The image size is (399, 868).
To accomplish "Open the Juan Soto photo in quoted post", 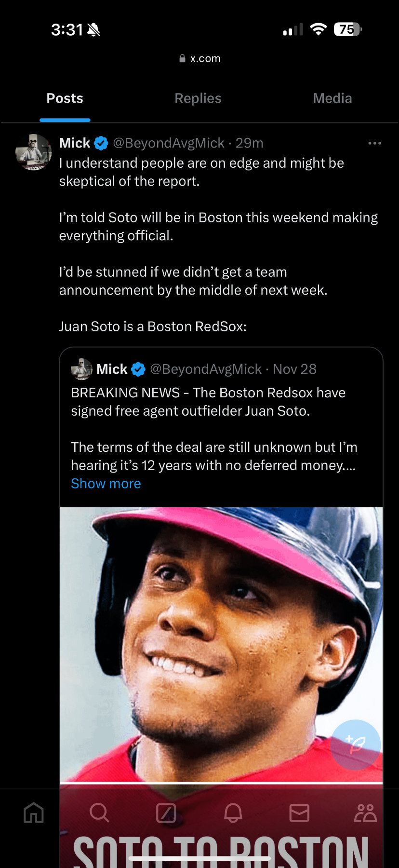I will pos(221,641).
